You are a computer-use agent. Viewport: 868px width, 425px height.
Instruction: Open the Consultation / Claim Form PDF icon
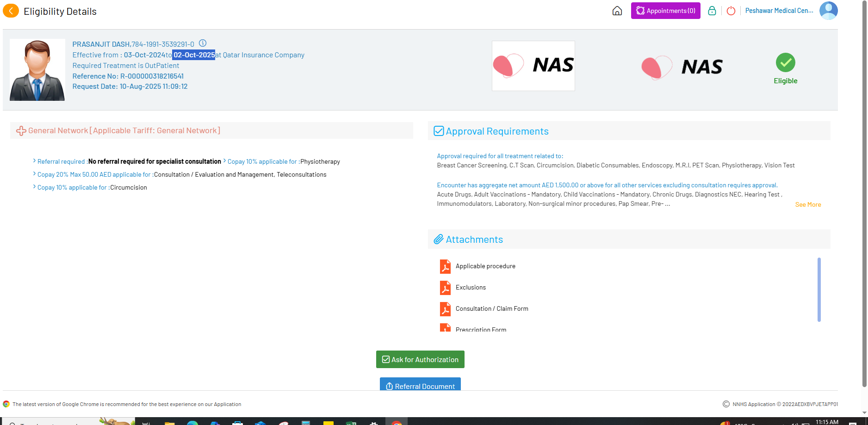445,309
